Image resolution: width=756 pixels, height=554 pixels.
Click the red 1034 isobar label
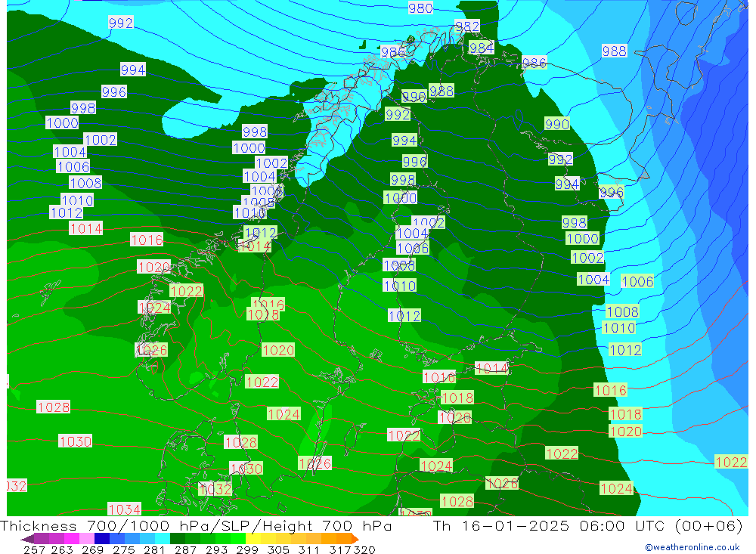[x=124, y=509]
